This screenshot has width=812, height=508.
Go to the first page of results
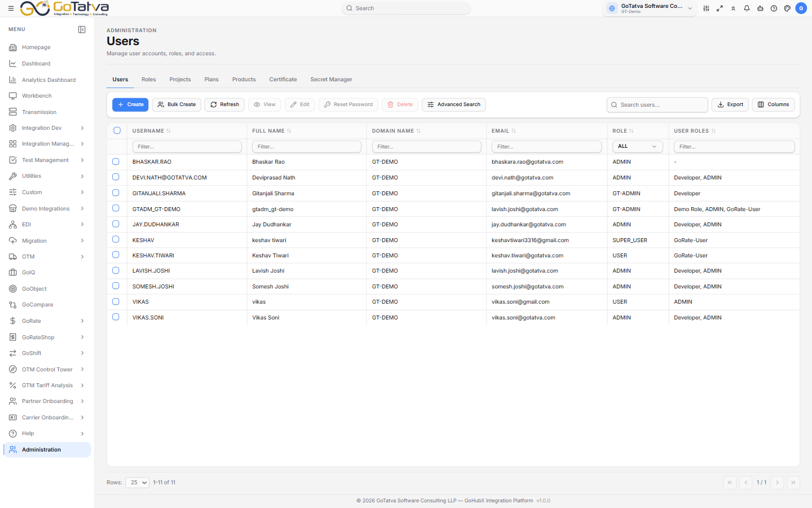(x=730, y=483)
